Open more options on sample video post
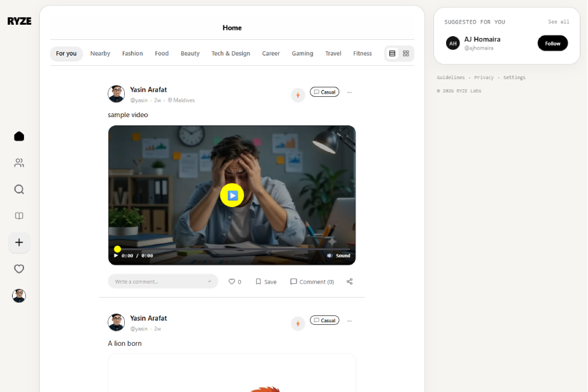The width and height of the screenshot is (588, 392). [x=350, y=92]
